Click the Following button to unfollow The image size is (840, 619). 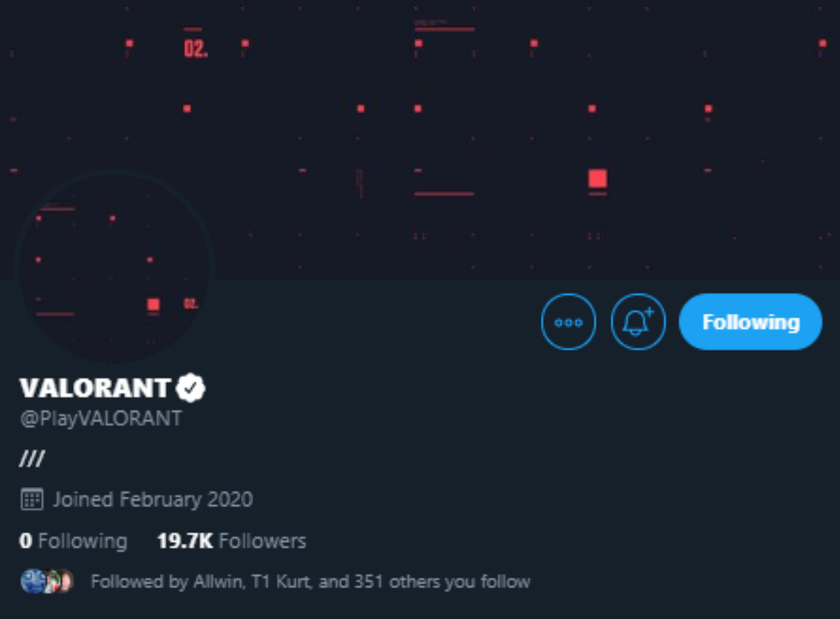point(750,322)
